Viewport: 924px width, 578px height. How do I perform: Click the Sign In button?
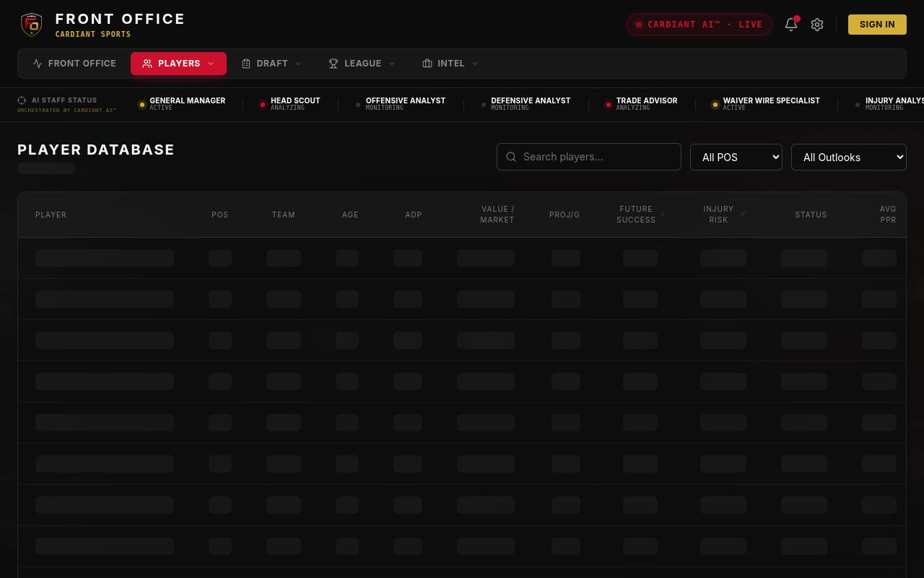[x=877, y=25]
